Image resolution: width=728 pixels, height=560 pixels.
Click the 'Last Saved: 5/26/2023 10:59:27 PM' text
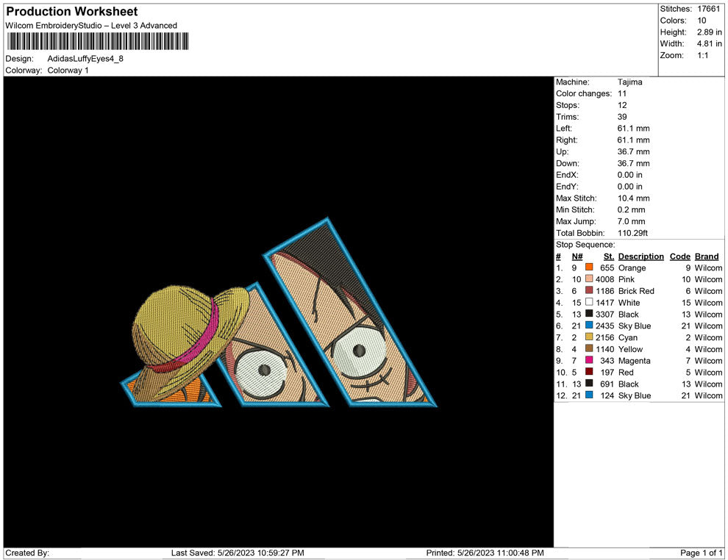tap(238, 553)
